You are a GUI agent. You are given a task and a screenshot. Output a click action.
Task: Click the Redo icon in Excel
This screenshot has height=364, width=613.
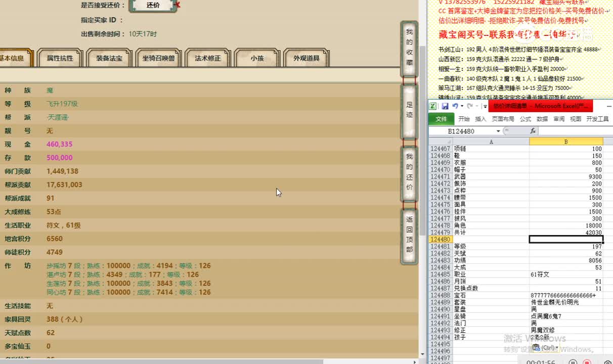(x=470, y=106)
